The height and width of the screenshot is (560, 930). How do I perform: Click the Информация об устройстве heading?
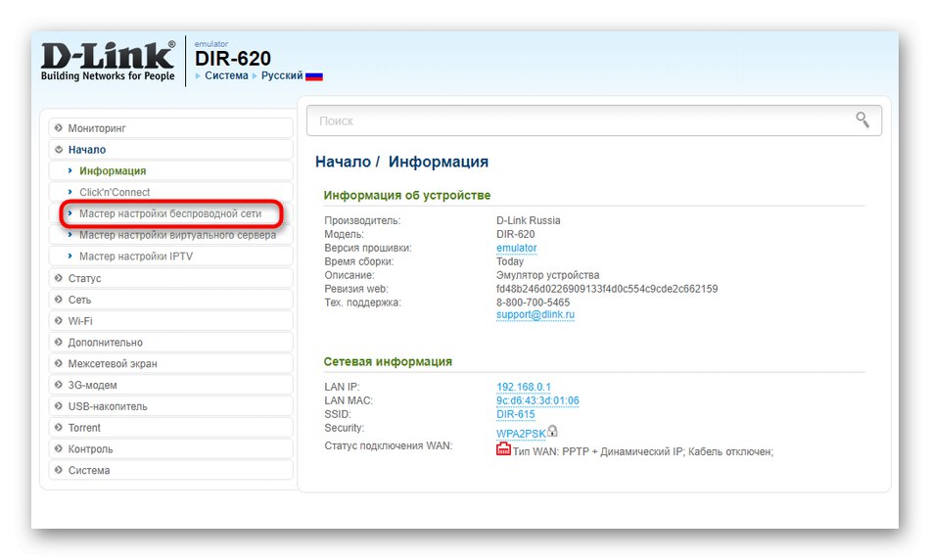pos(407,195)
